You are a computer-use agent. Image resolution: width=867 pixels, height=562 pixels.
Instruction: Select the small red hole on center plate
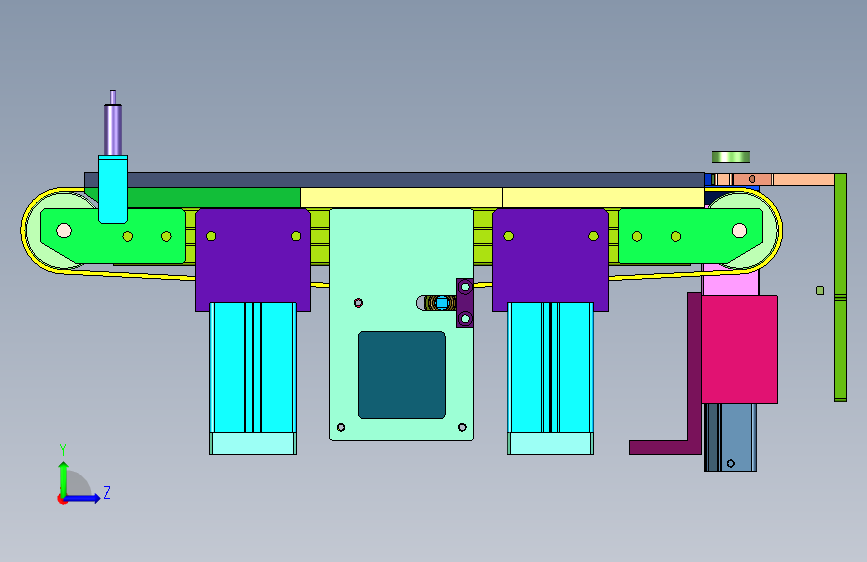coord(358,303)
